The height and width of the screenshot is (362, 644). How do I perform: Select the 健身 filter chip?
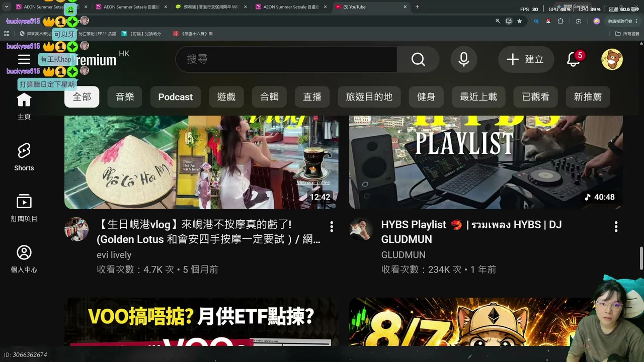[426, 97]
